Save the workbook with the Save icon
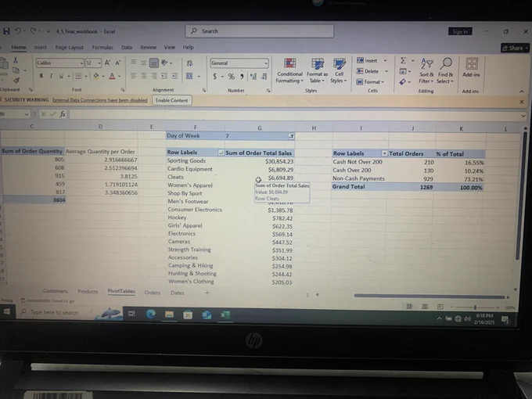 (x=6, y=31)
